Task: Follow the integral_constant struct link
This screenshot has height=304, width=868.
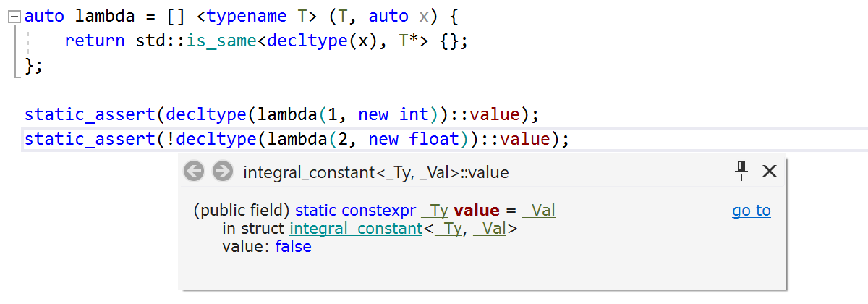Action: pyautogui.click(x=356, y=229)
